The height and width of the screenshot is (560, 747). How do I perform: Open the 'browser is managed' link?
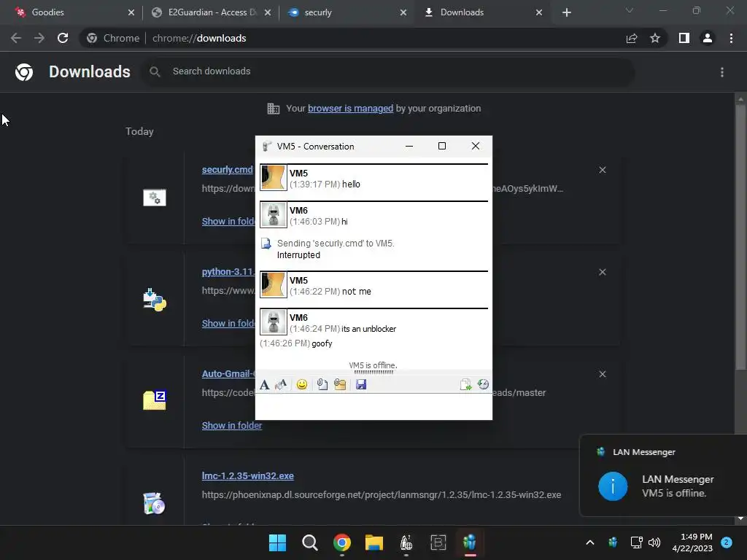(350, 109)
